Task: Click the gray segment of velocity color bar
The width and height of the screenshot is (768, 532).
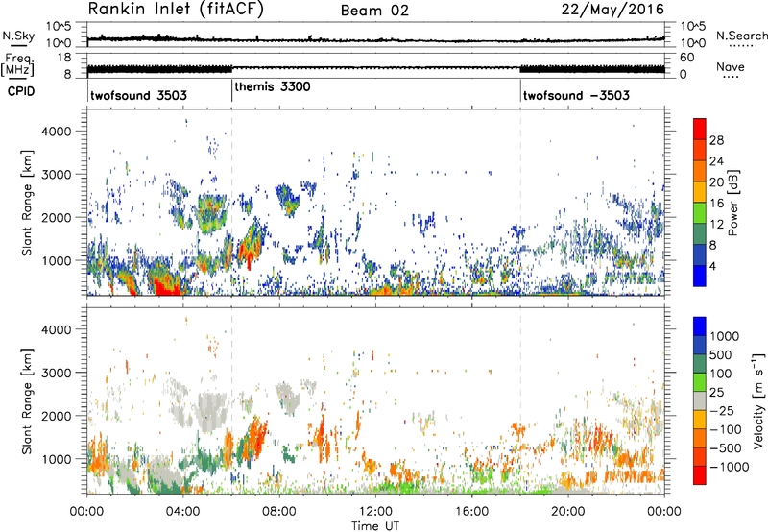Action: point(700,401)
